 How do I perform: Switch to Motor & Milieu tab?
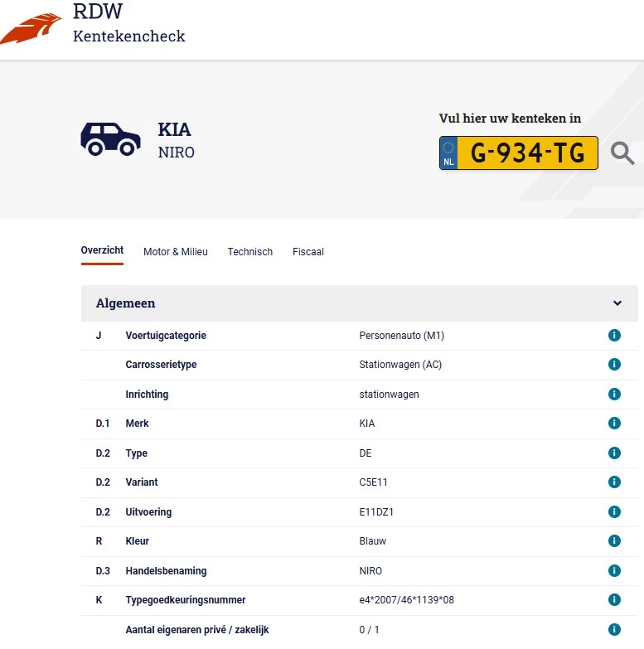(x=176, y=252)
